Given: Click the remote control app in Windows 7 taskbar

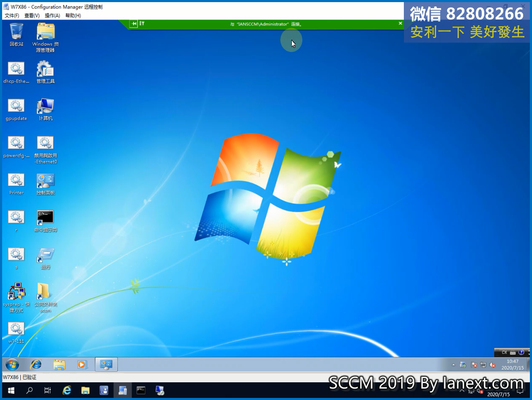Looking at the screenshot, I should point(106,364).
